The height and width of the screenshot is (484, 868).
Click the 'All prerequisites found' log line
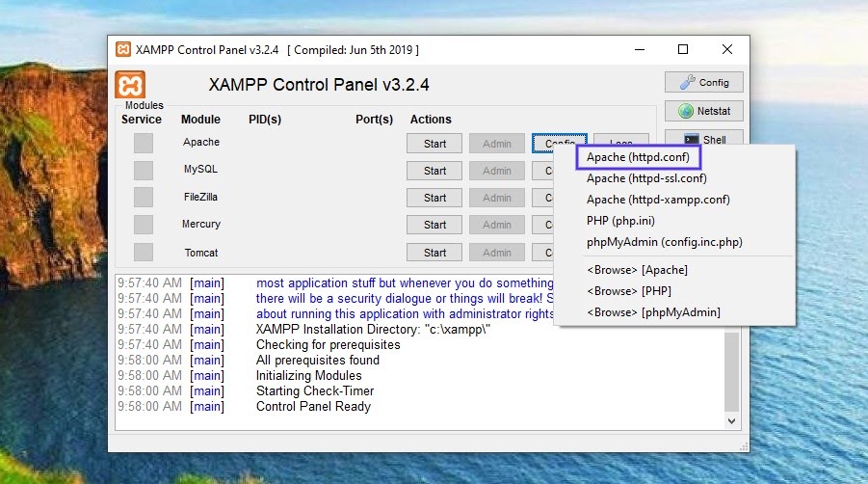[318, 360]
